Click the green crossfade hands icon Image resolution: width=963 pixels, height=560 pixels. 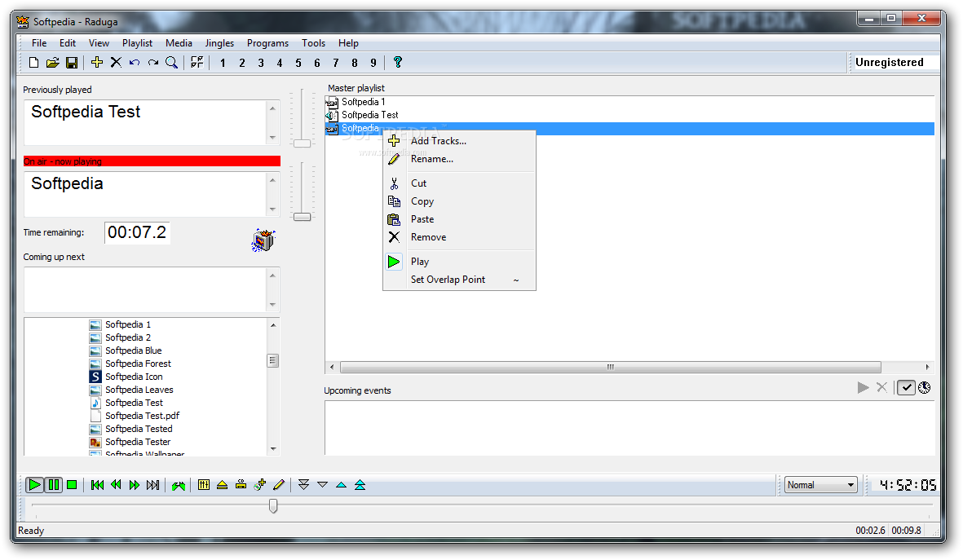(x=179, y=486)
